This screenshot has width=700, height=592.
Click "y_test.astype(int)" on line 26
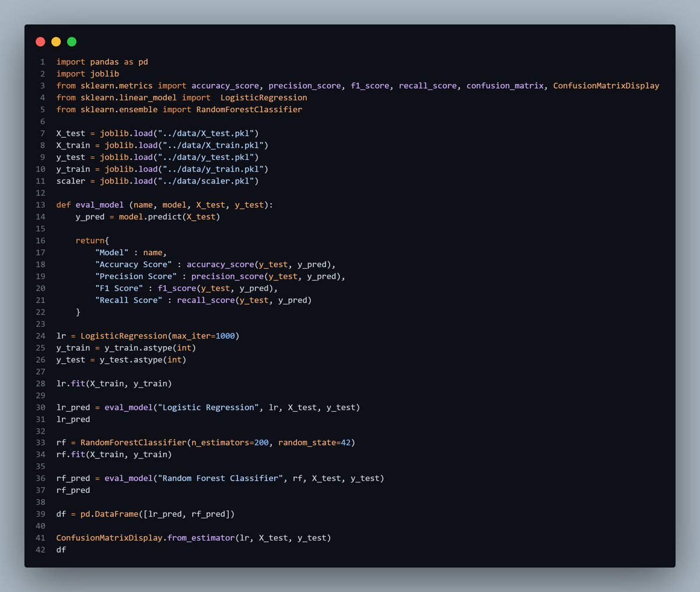(x=143, y=360)
